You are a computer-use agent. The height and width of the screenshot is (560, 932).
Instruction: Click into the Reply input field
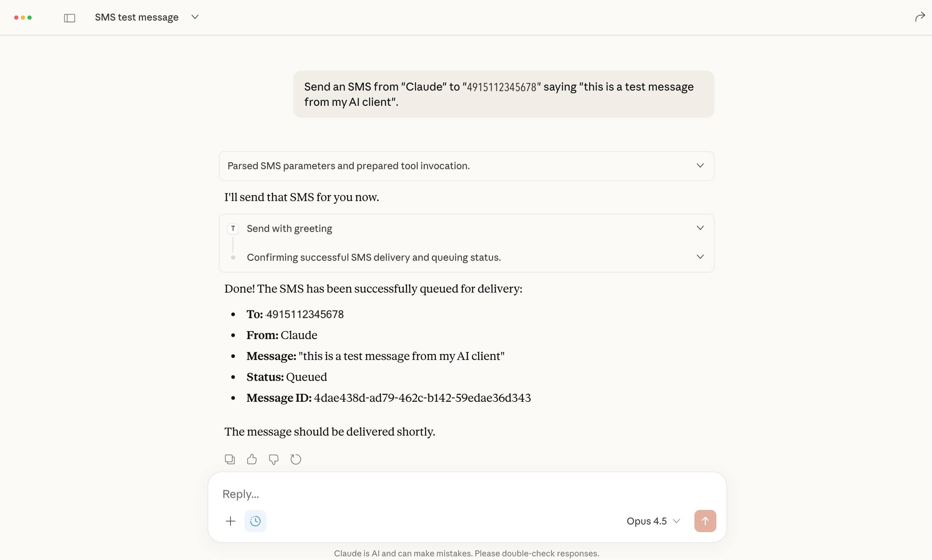453,494
